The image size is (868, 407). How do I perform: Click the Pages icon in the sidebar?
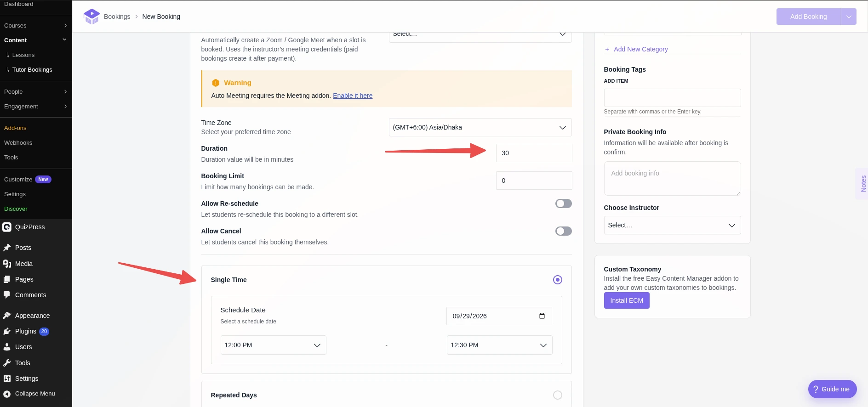7,279
